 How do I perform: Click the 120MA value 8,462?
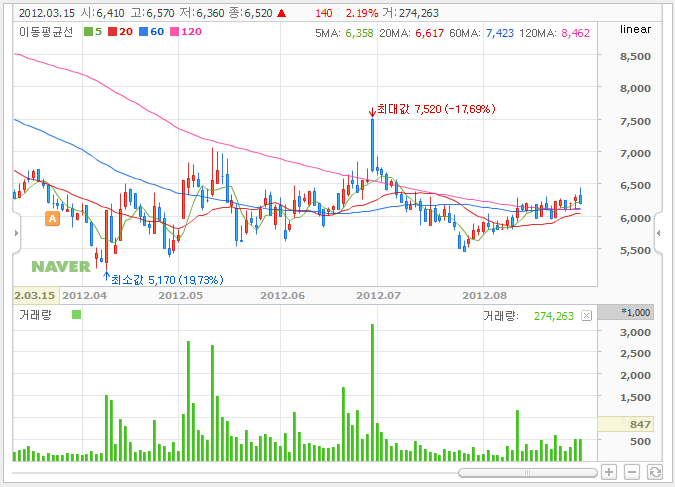click(576, 33)
